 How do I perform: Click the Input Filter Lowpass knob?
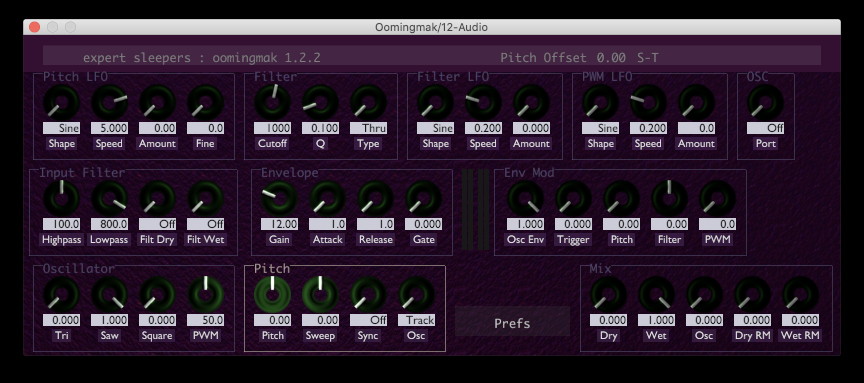click(110, 198)
